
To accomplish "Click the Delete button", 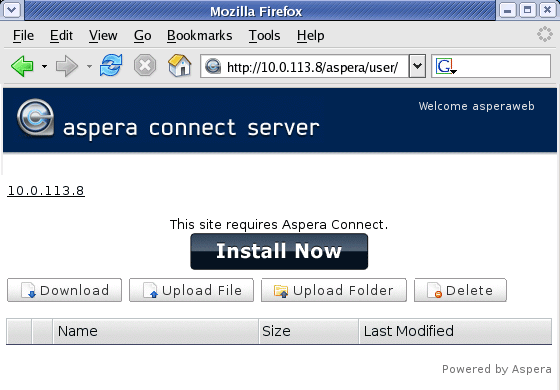I will pos(460,290).
